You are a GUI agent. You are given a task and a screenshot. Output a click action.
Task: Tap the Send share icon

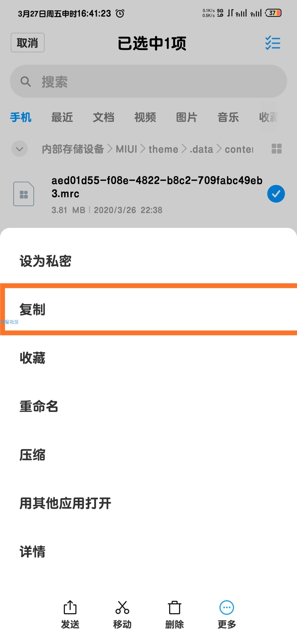click(70, 607)
